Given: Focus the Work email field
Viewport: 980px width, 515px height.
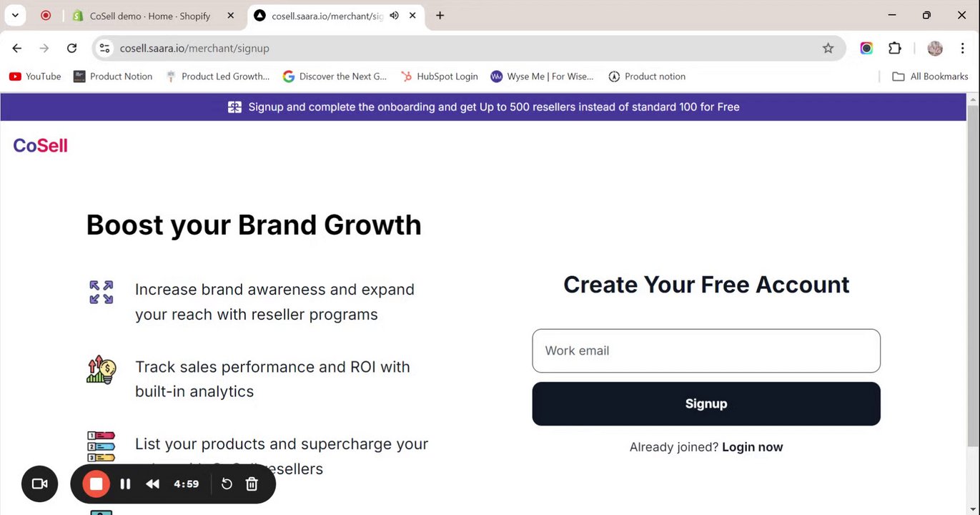Looking at the screenshot, I should [x=706, y=350].
